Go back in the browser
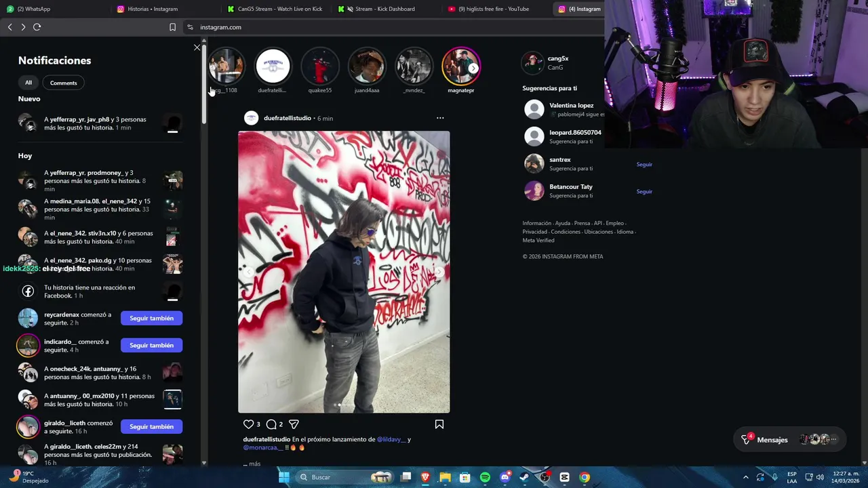Screen dimensions: 868x488 click(10, 27)
